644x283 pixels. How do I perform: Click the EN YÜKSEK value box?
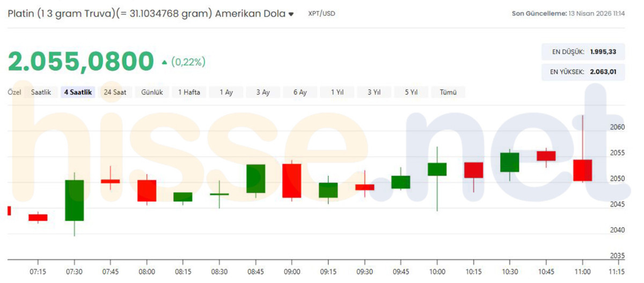(583, 71)
